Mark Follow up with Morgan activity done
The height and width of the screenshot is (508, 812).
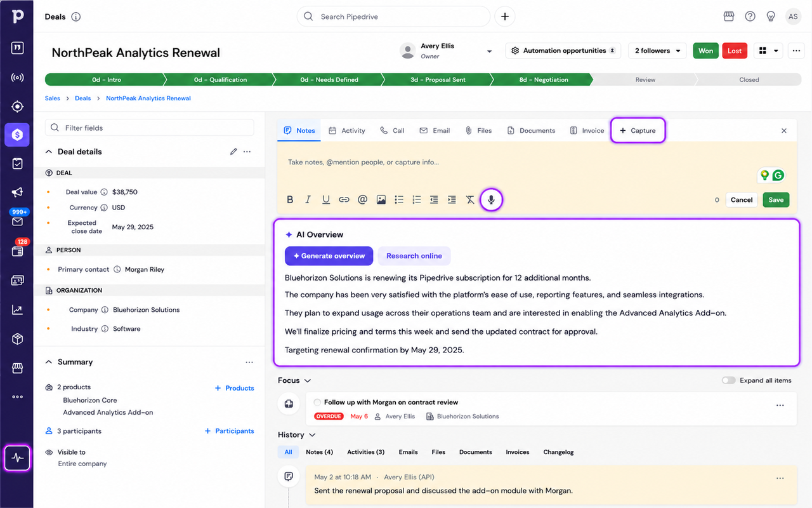(x=317, y=403)
